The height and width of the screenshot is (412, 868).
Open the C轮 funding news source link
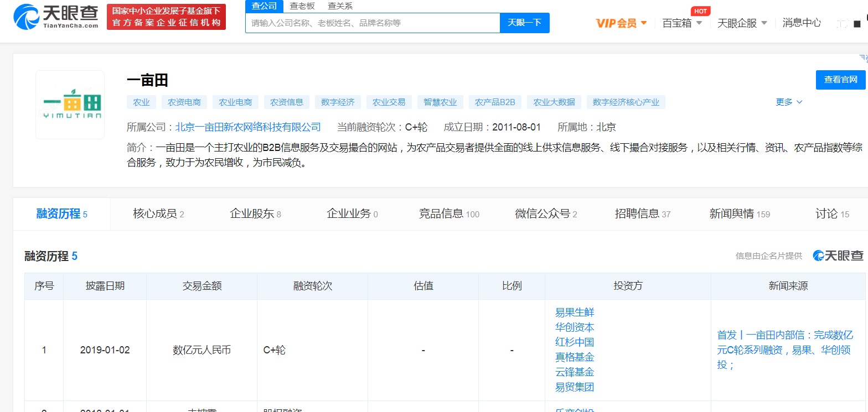click(785, 350)
